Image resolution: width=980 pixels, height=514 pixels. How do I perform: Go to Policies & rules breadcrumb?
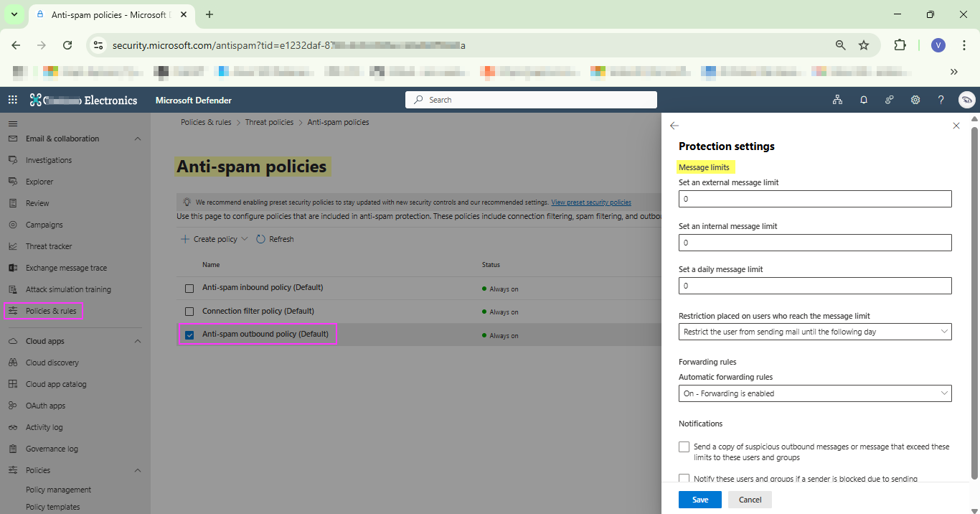coord(206,122)
